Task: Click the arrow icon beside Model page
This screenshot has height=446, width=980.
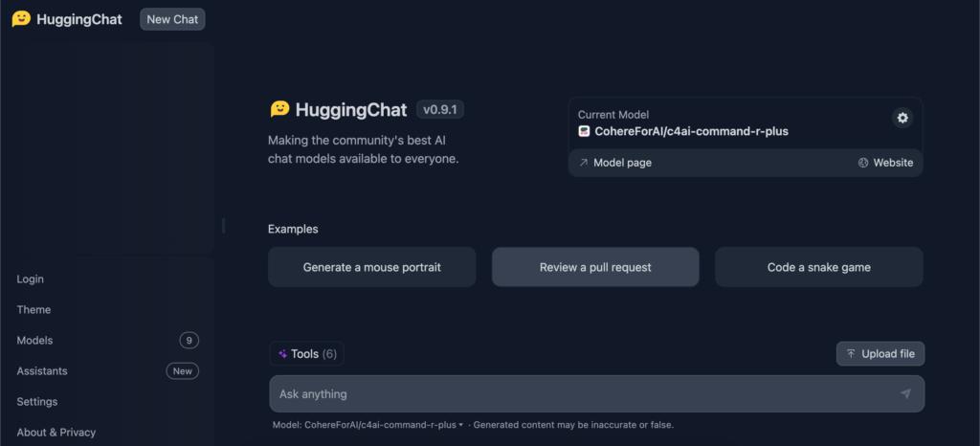Action: tap(583, 163)
